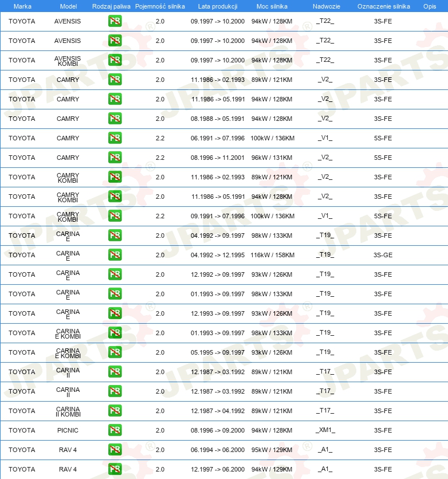
Task: Click fuel icon in RAV 4 12.1997 -> 06.2000 row
Action: [x=115, y=469]
